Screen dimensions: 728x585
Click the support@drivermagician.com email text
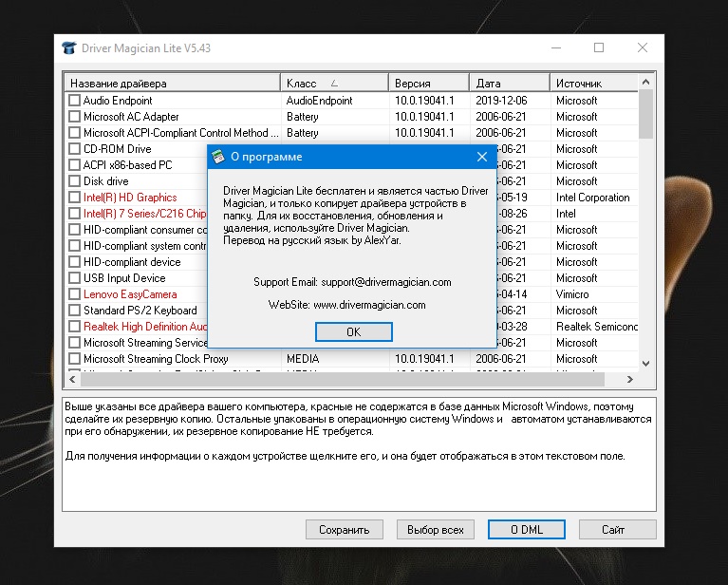click(385, 282)
